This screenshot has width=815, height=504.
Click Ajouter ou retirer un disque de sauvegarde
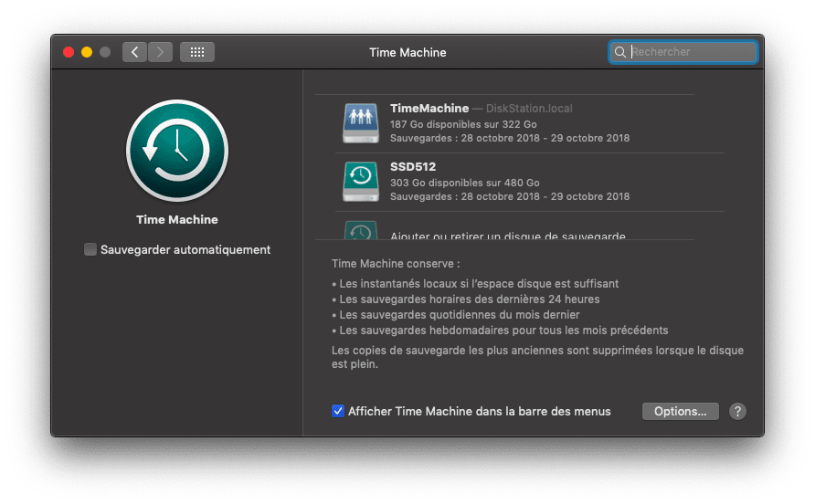[x=508, y=236]
